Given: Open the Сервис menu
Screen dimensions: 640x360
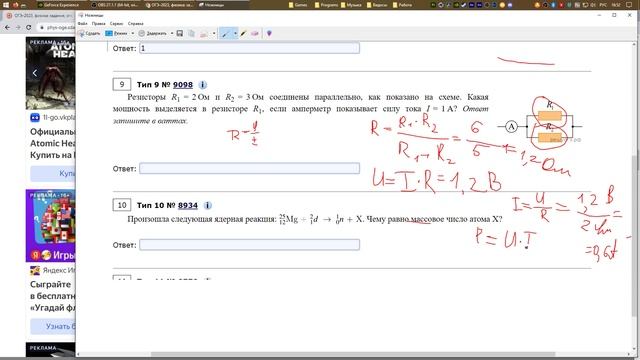Looking at the screenshot, I should (x=116, y=24).
